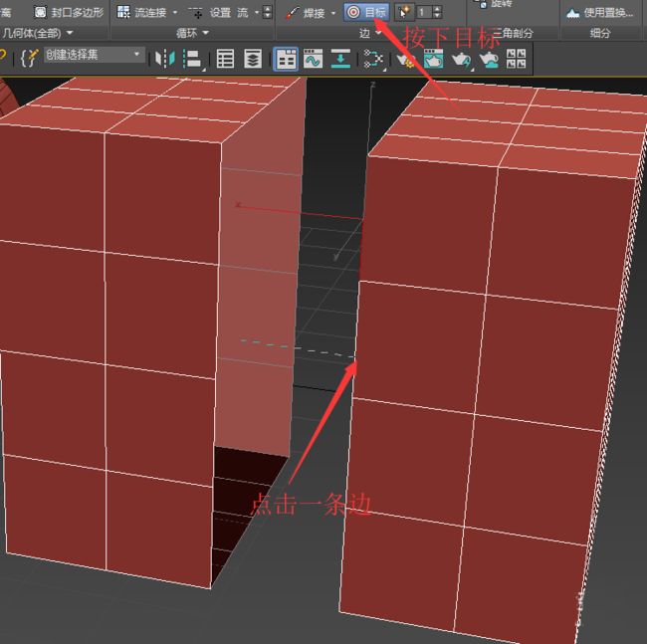Viewport: 647px width, 644px height.
Task: Click the Align tool icon
Action: [x=192, y=59]
